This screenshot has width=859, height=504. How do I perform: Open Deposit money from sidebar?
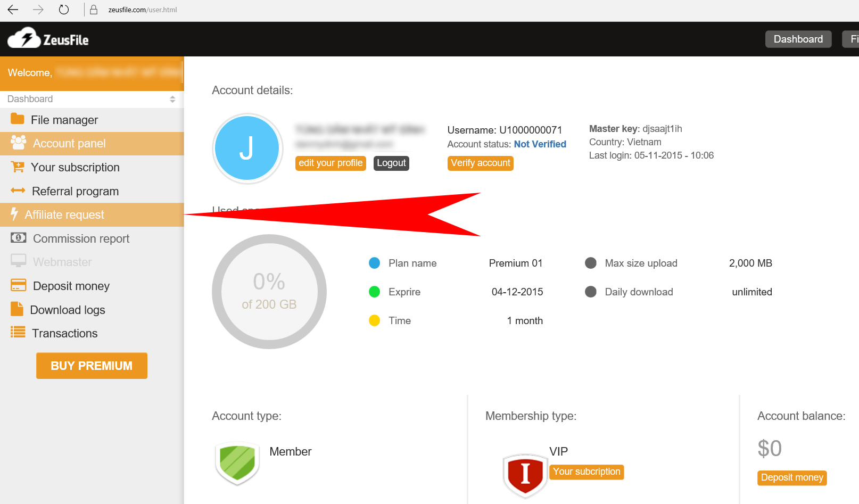pyautogui.click(x=92, y=286)
